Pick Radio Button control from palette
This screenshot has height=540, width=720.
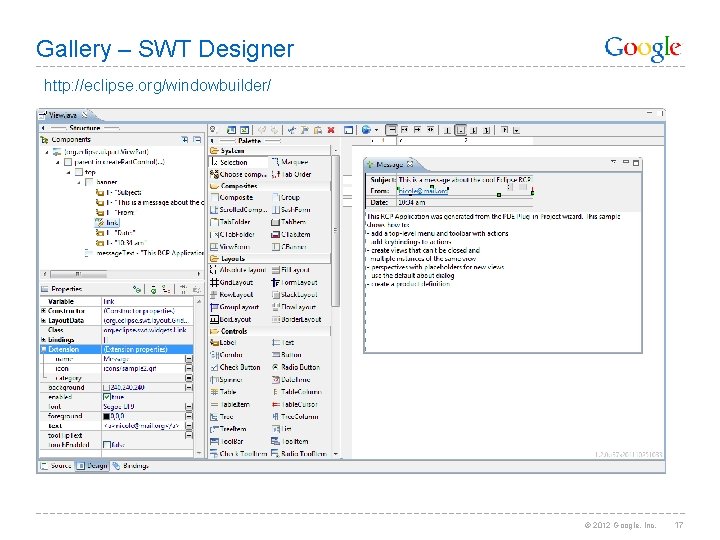(296, 367)
